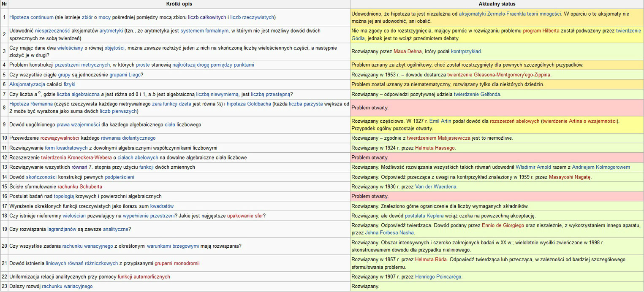Open the Masayoshi Nagatę link

click(x=570, y=177)
